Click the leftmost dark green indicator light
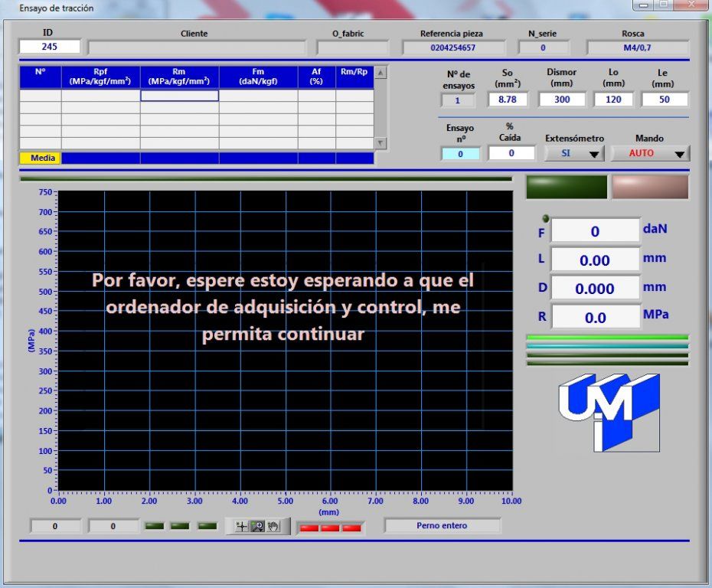Screen dimensions: 712x588 (154, 526)
